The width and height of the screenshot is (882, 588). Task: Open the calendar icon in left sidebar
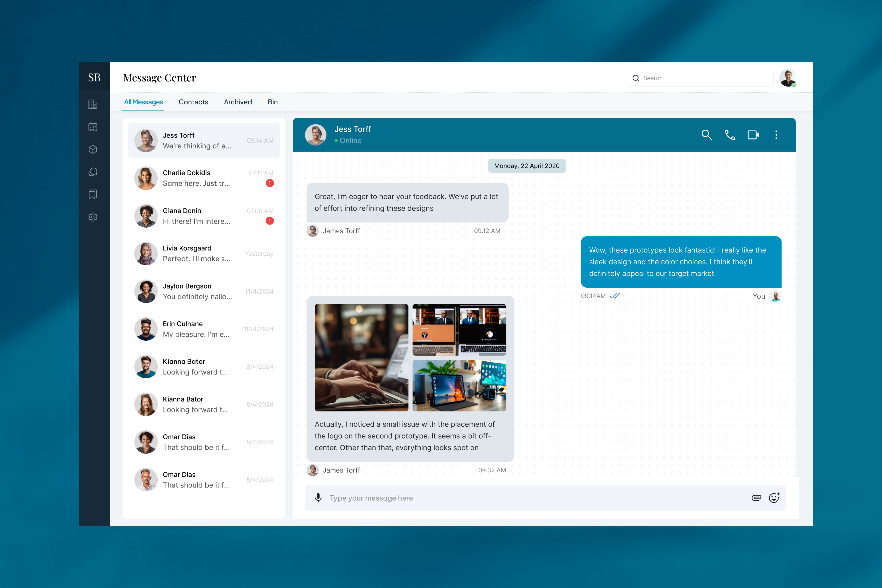[93, 127]
